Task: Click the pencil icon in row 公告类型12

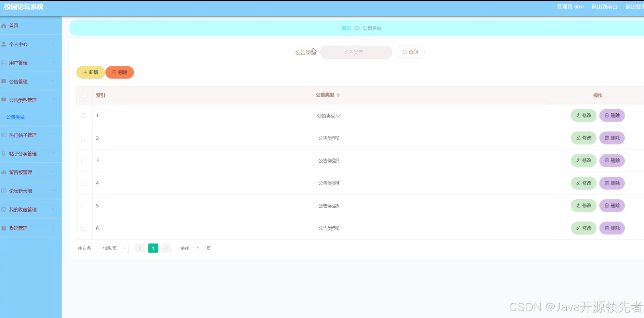Action: point(578,115)
